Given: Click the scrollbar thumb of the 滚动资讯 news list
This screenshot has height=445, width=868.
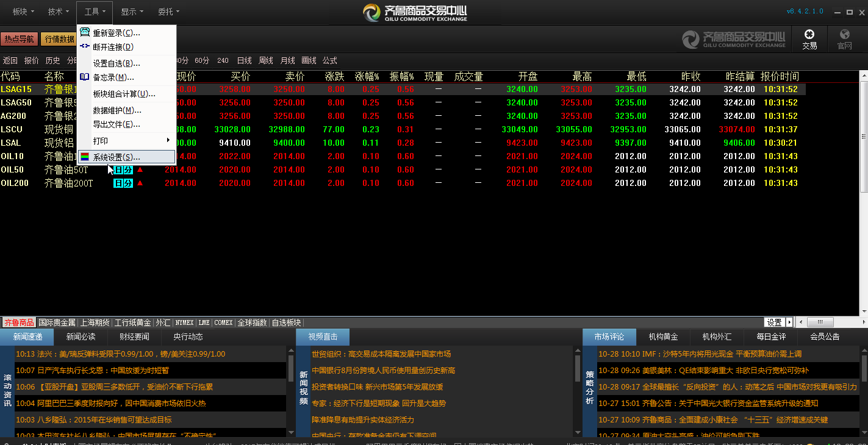Looking at the screenshot, I should [x=291, y=368].
